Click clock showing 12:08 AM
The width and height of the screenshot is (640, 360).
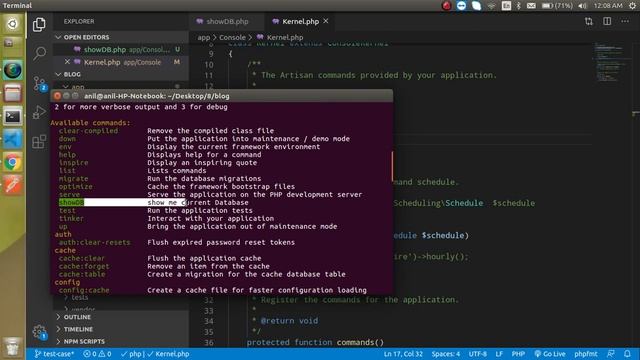[608, 6]
